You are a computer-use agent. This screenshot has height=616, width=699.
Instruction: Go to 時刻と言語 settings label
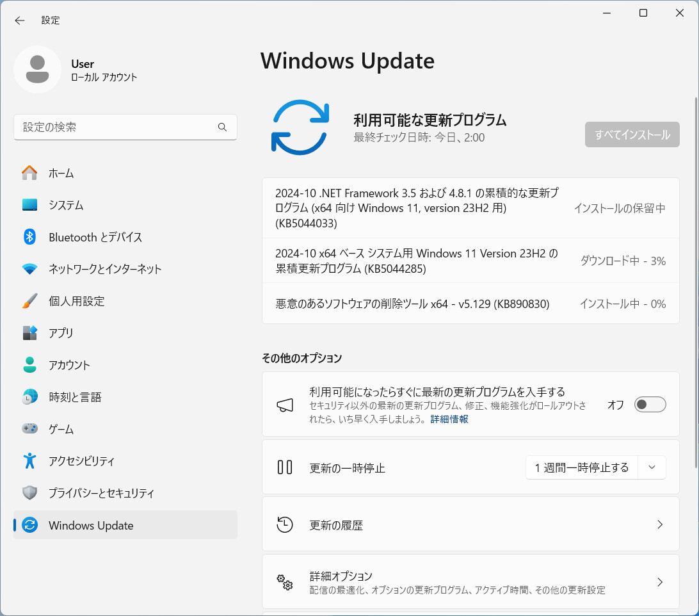(75, 397)
